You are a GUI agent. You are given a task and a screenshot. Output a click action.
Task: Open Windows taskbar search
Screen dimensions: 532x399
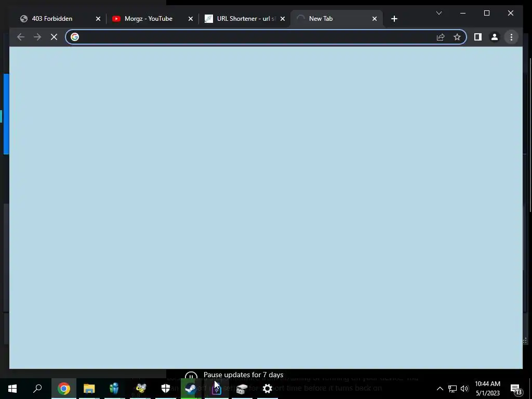click(x=37, y=389)
